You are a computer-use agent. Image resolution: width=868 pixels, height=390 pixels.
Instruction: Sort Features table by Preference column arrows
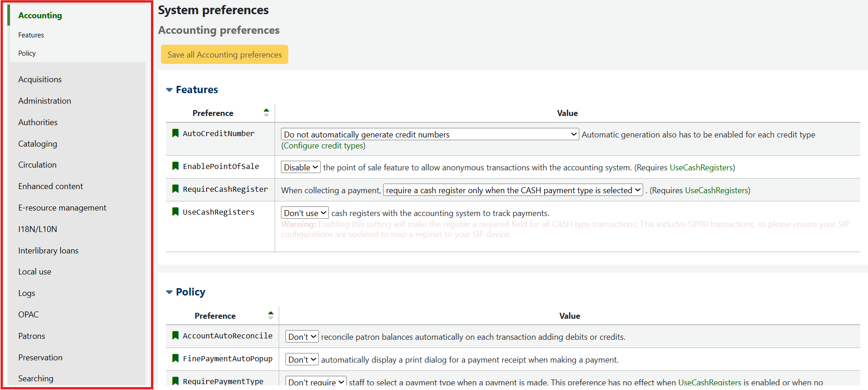point(266,113)
